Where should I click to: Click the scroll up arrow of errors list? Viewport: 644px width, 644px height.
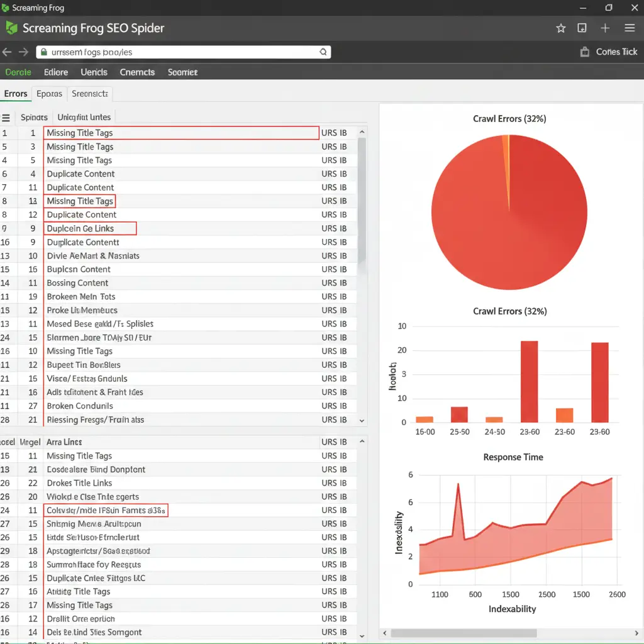362,133
